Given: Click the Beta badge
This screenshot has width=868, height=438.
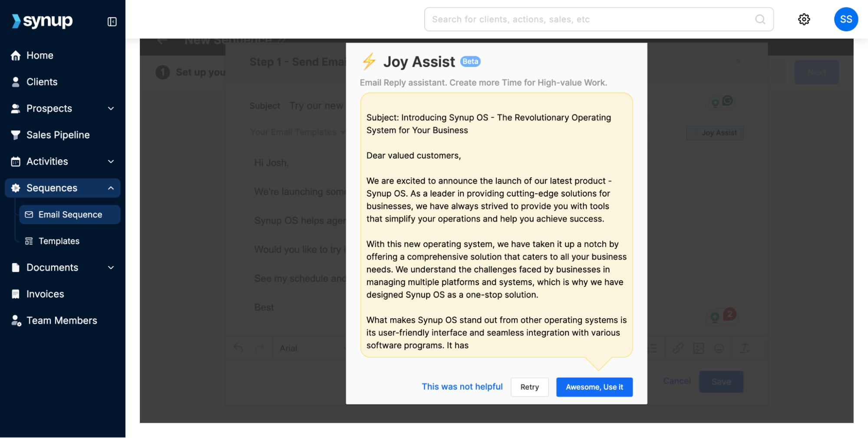Looking at the screenshot, I should (x=470, y=62).
